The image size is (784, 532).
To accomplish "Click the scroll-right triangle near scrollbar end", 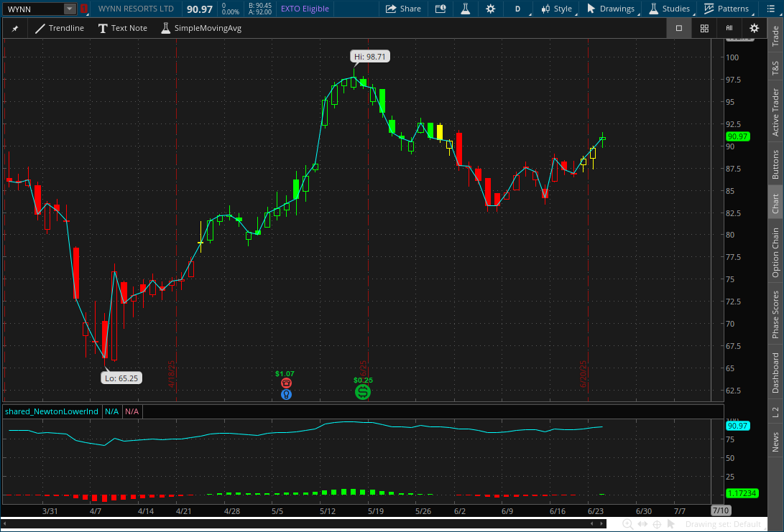I will click(x=601, y=523).
